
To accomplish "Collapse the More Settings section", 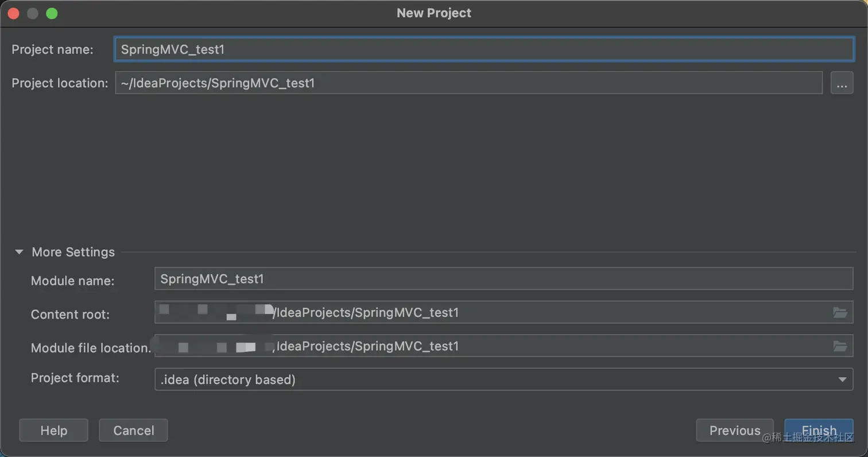I will [x=20, y=252].
